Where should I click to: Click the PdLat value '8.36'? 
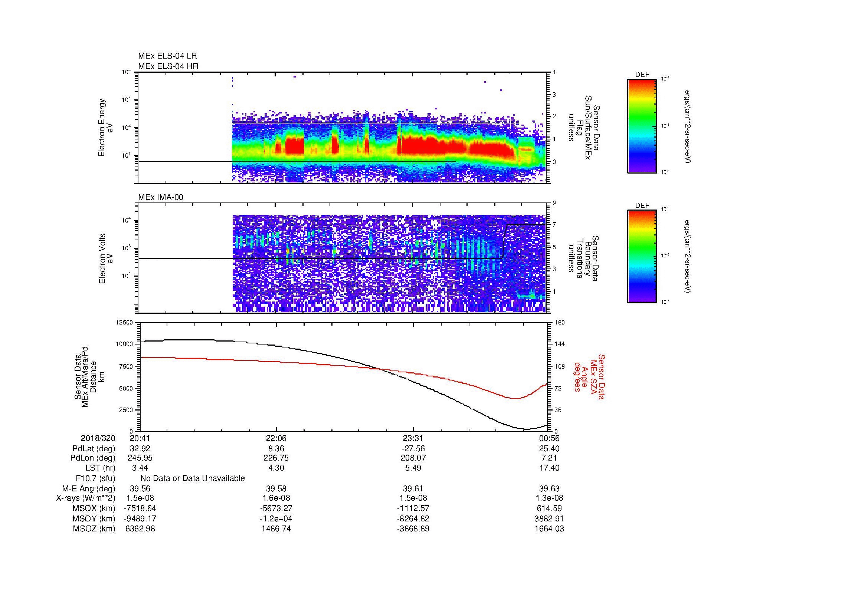tap(276, 449)
